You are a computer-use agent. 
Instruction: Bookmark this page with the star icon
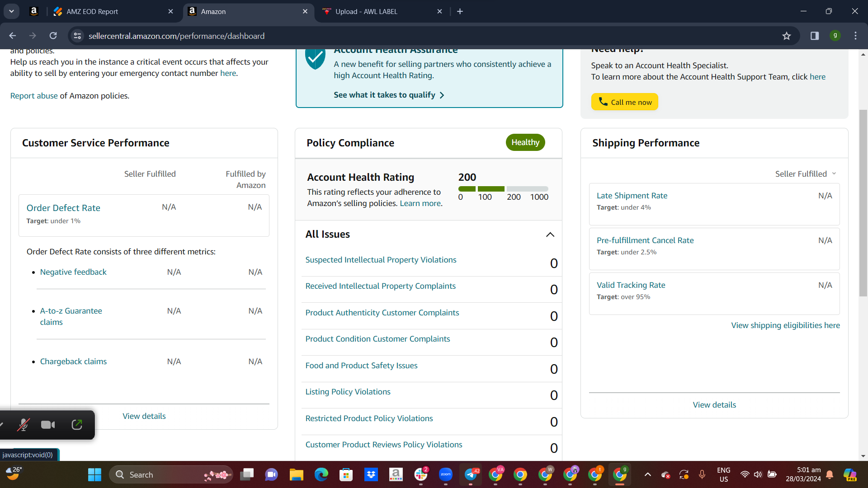point(787,36)
